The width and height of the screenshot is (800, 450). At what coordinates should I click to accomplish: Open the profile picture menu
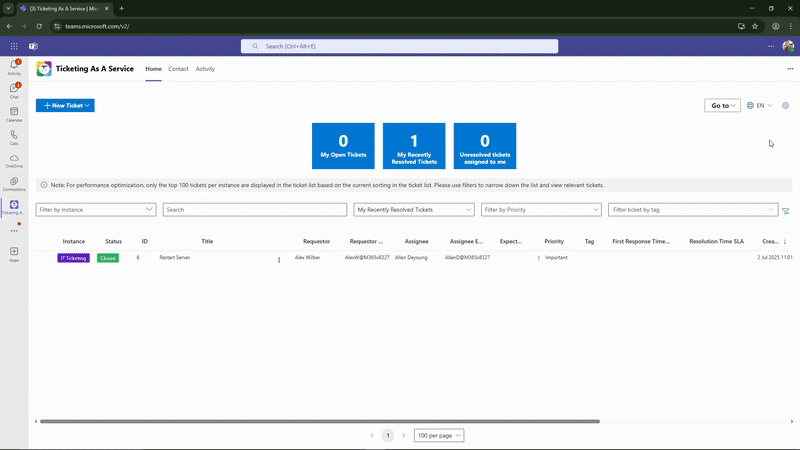click(788, 46)
